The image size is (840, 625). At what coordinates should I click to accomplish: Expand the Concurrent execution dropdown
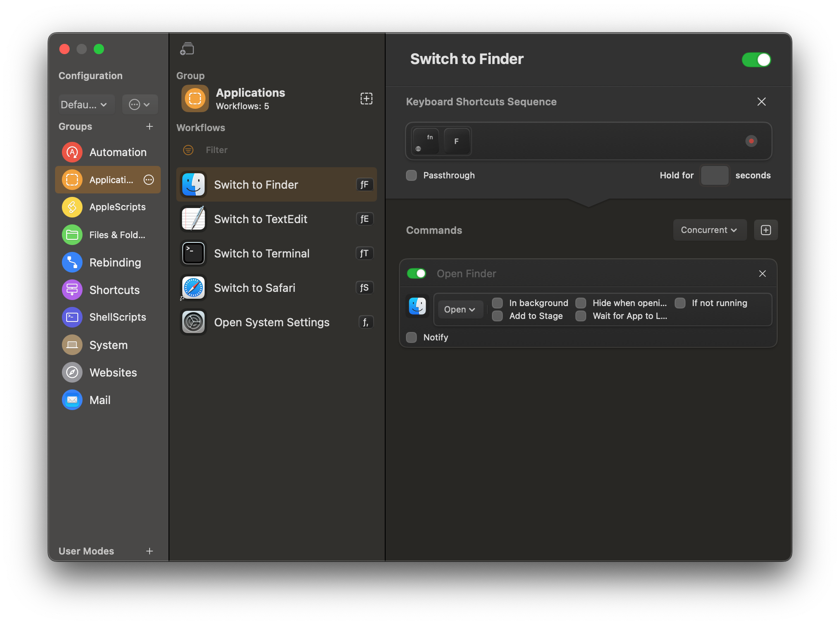pos(709,230)
